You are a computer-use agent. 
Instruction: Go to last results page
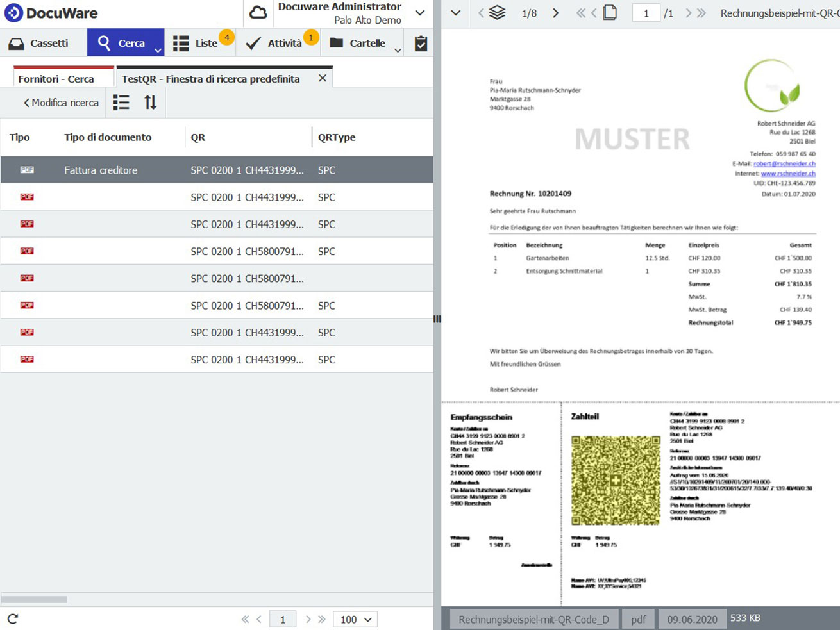point(322,619)
